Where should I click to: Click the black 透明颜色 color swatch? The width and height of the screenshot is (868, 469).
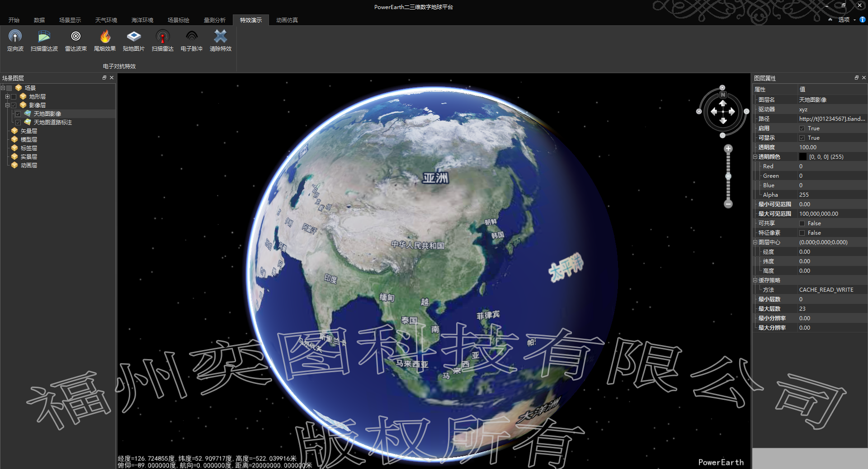point(803,157)
